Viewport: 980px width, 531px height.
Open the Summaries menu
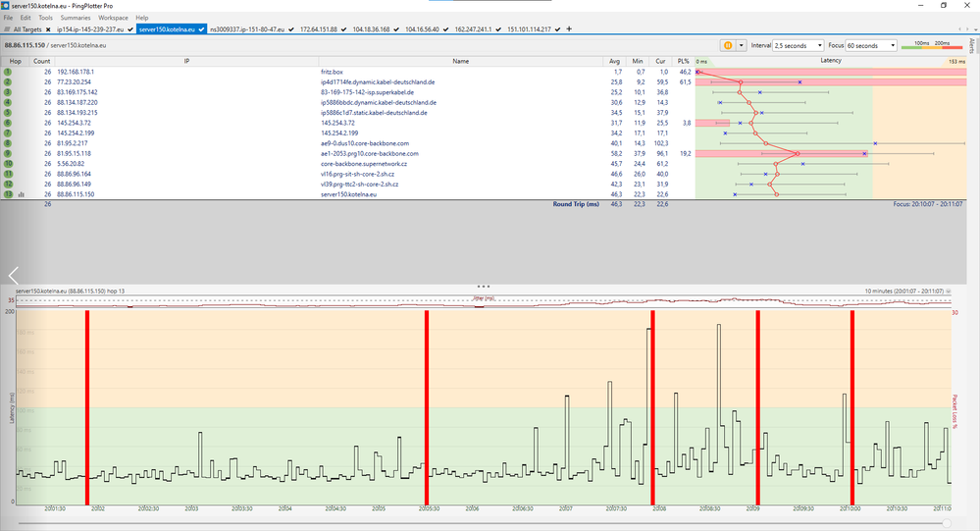coord(76,18)
